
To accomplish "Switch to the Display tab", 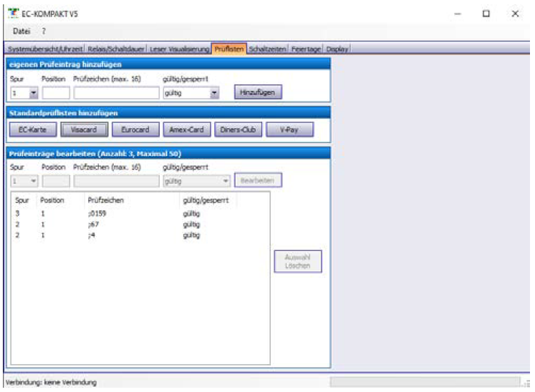I will pyautogui.click(x=337, y=49).
